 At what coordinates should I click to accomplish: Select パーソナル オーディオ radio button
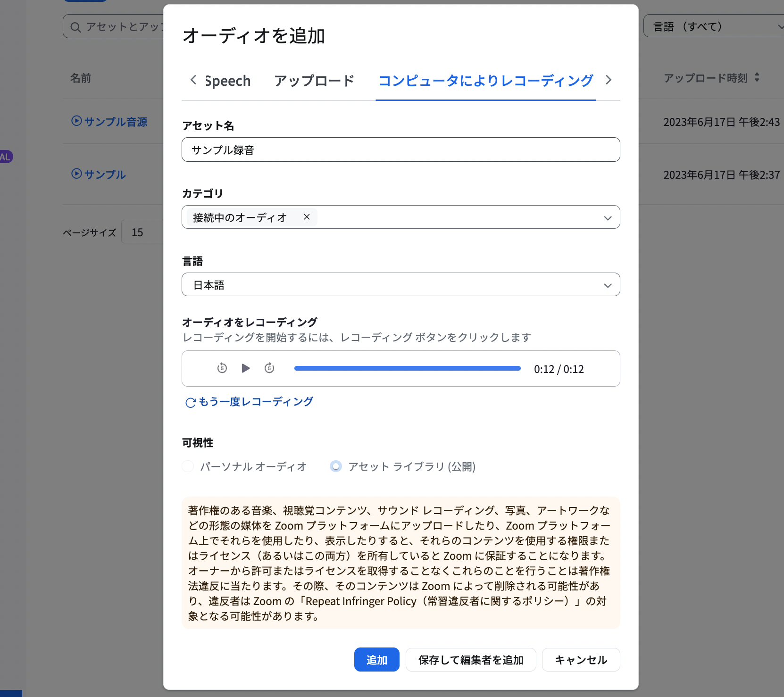188,466
